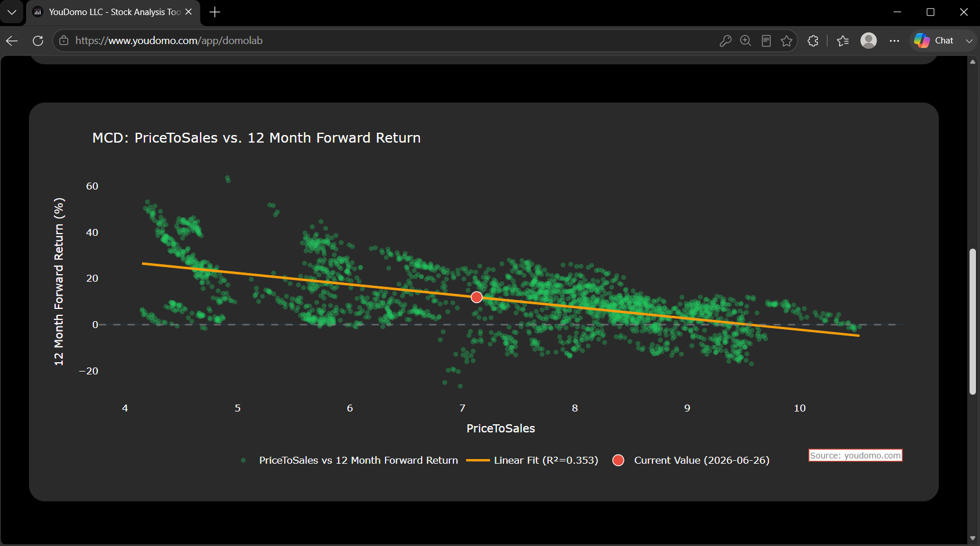
Task: Click the page vertical scrollbar thumb
Action: [972, 322]
